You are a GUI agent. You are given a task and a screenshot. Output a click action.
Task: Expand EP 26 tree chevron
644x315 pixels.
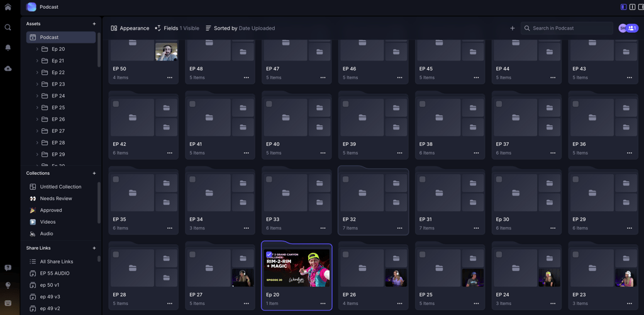(x=37, y=119)
